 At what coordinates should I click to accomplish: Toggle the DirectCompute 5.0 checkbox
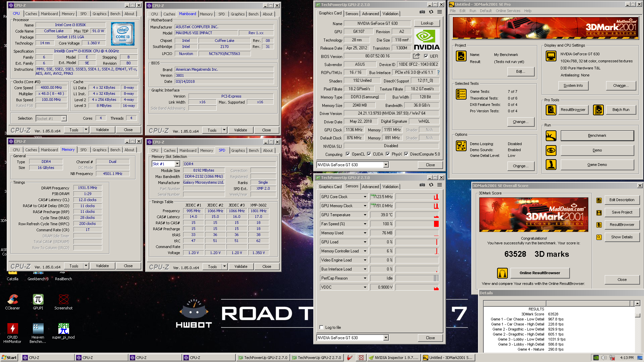point(406,154)
